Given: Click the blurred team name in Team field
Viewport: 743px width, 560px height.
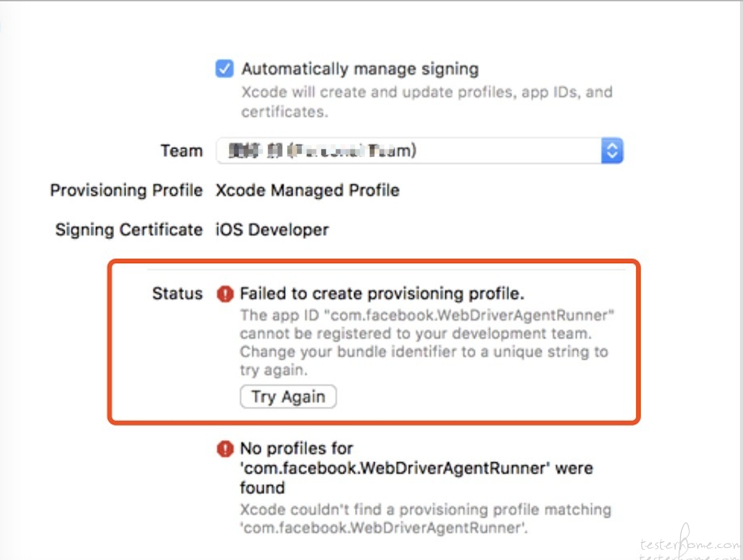Looking at the screenshot, I should tap(322, 151).
